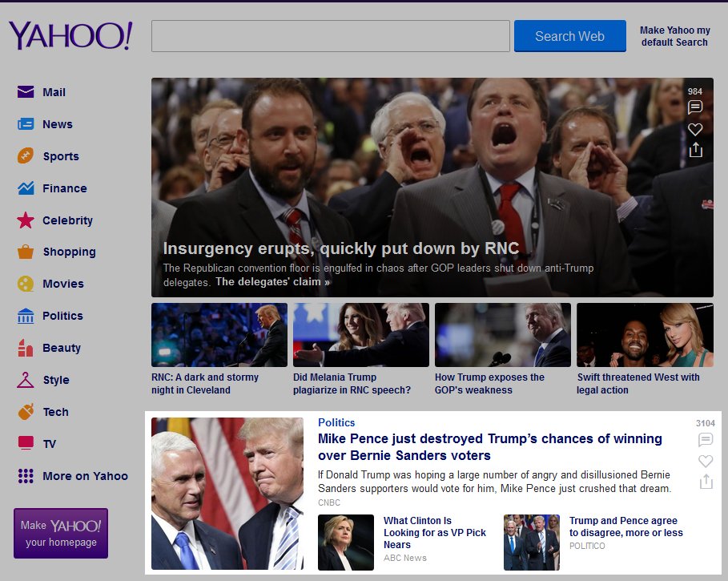The width and height of the screenshot is (728, 581).
Task: Click the Trump and Pence POLITICO thumbnail
Action: coord(532,542)
